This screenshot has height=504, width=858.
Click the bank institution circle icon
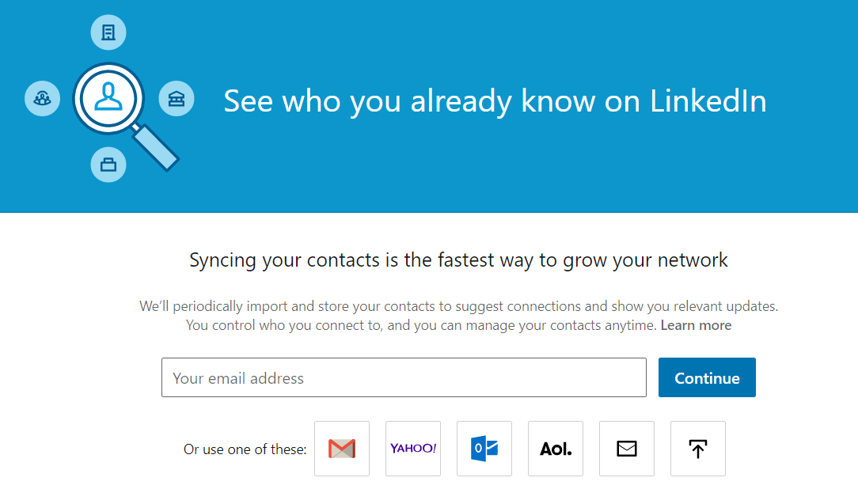point(177,98)
